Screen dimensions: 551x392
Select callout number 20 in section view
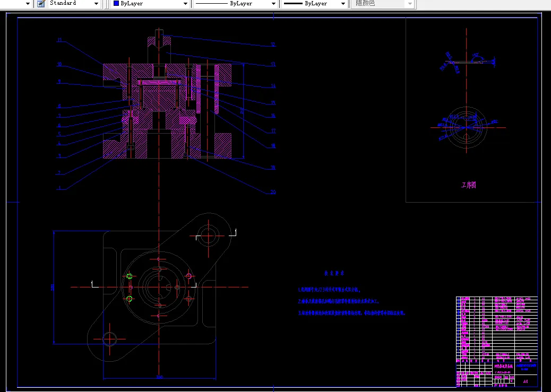tap(273, 192)
